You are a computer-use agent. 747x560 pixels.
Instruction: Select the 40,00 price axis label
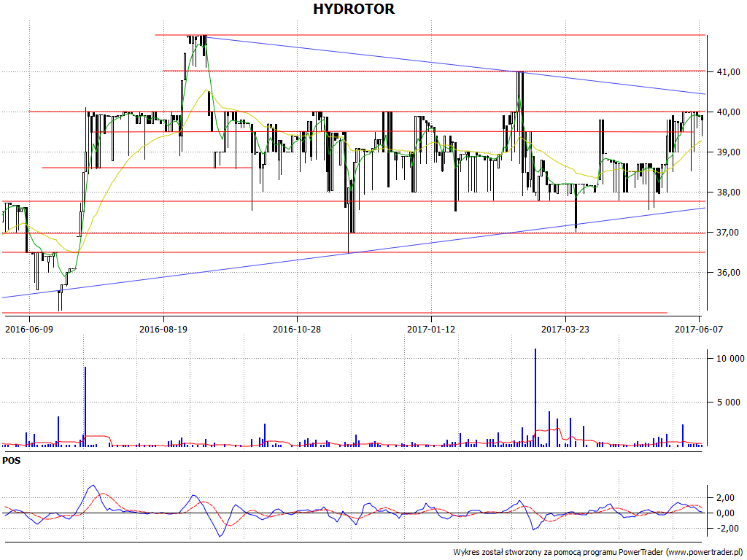pyautogui.click(x=728, y=112)
